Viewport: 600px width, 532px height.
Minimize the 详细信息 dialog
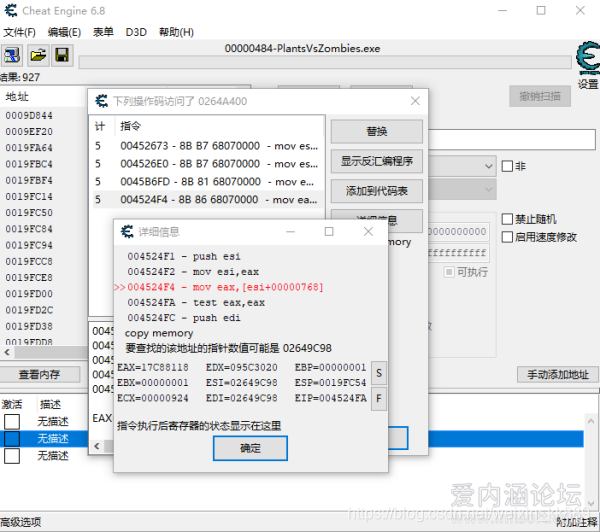click(x=290, y=232)
